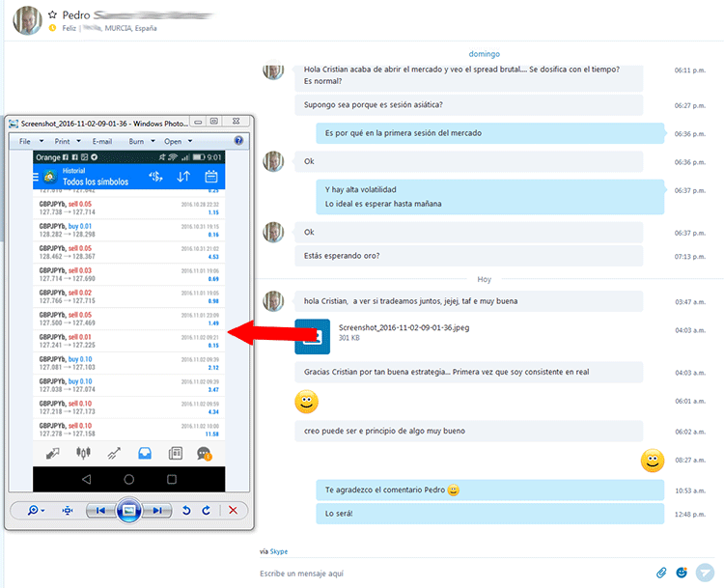
Task: Rotate image clockwise in Photo Viewer
Action: coord(206,511)
